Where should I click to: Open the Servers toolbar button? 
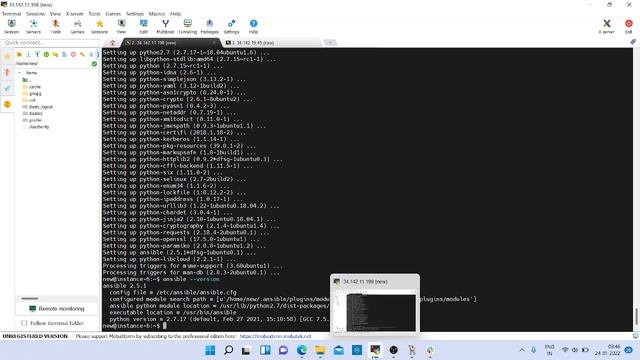click(33, 27)
